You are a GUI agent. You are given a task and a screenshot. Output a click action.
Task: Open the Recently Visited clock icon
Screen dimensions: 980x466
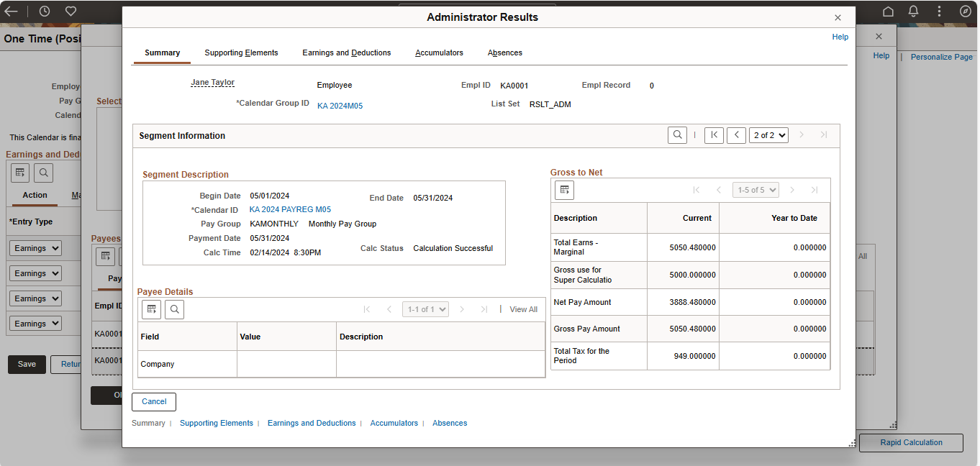pos(43,11)
